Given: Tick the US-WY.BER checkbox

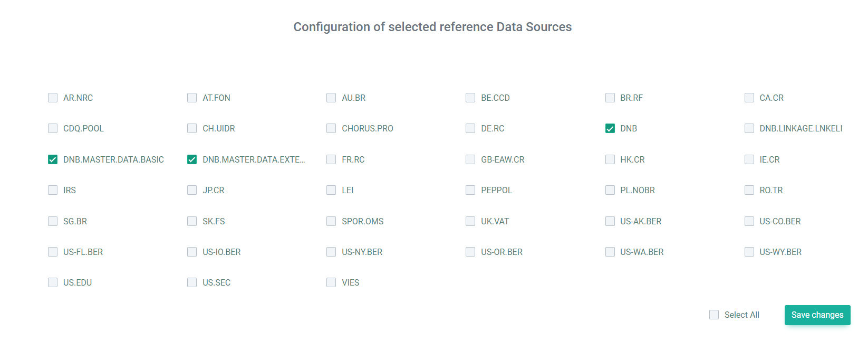Looking at the screenshot, I should pos(749,252).
